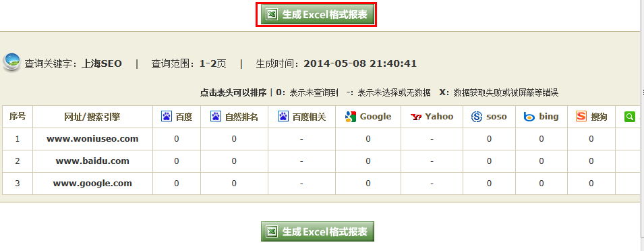Viewport: 644px width, 251px height.
Task: Click the Excel icon in the top button
Action: tap(271, 15)
